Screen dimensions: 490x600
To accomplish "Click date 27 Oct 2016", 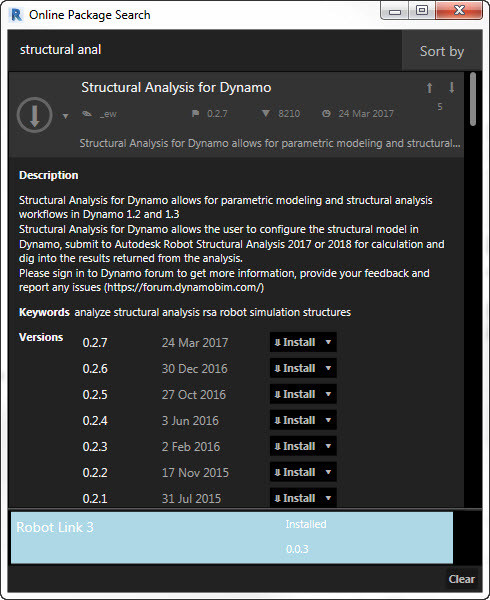I will 194,395.
